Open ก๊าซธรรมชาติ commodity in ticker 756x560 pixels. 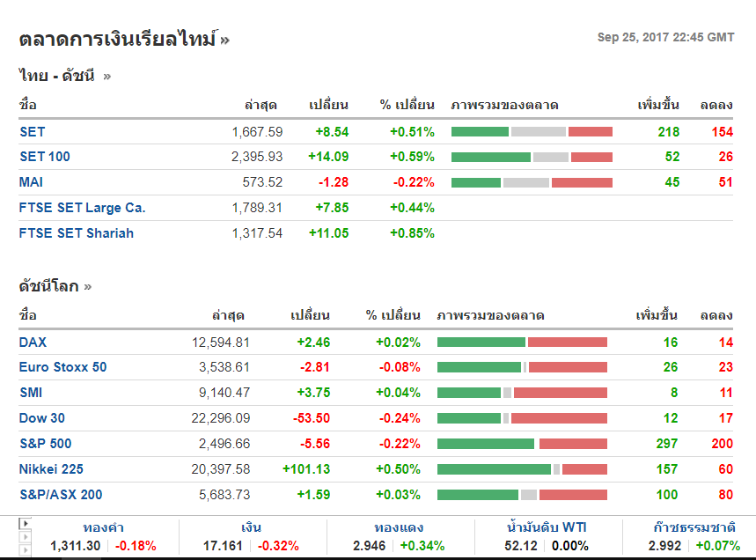(694, 528)
